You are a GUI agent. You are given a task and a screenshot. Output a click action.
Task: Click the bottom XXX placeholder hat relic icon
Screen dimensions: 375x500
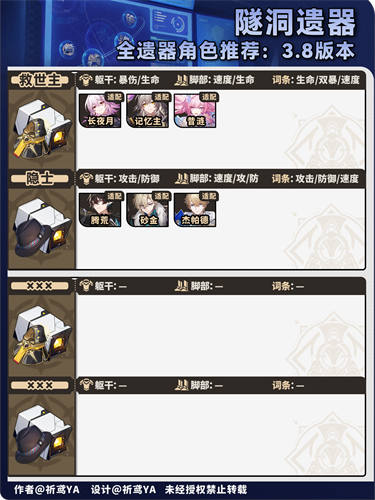pyautogui.click(x=42, y=434)
